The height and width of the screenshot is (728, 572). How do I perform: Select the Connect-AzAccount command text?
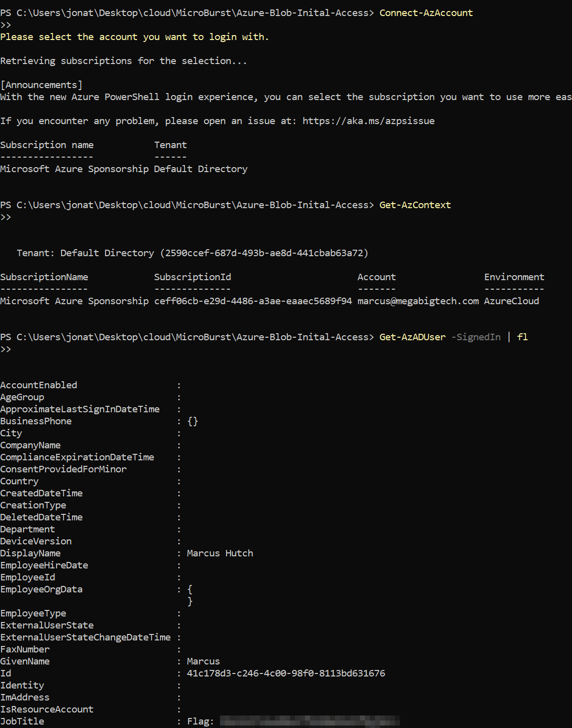[425, 13]
